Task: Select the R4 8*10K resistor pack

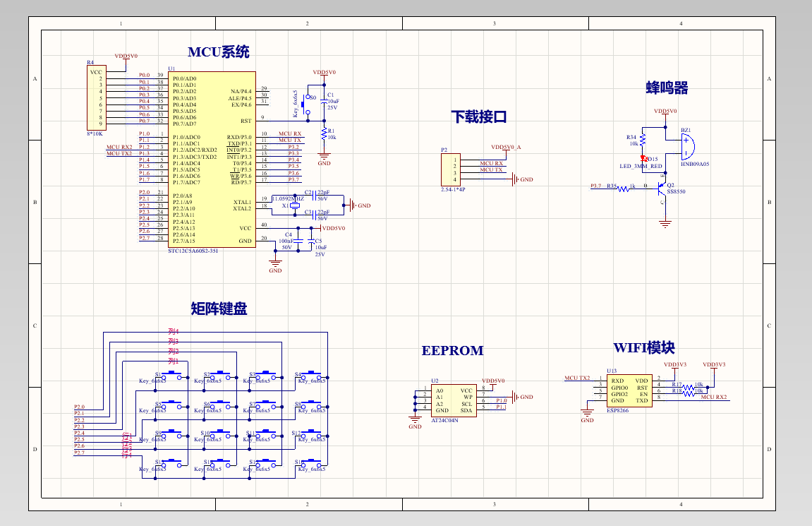Action: 97,97
